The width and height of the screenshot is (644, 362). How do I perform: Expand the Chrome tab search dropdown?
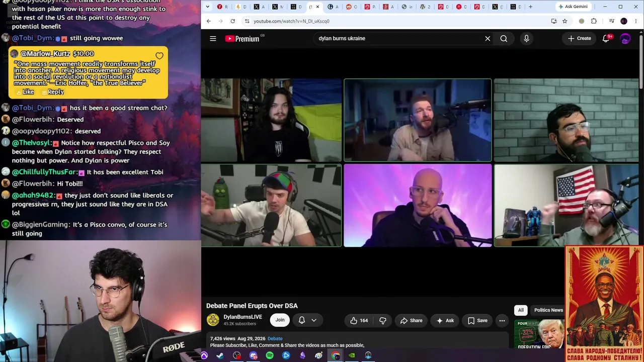click(207, 7)
